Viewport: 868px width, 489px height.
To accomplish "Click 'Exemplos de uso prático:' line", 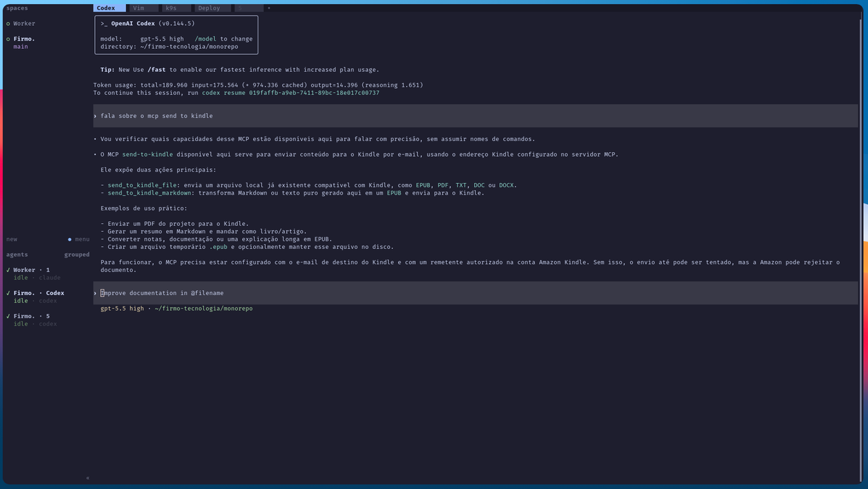I will coord(144,208).
